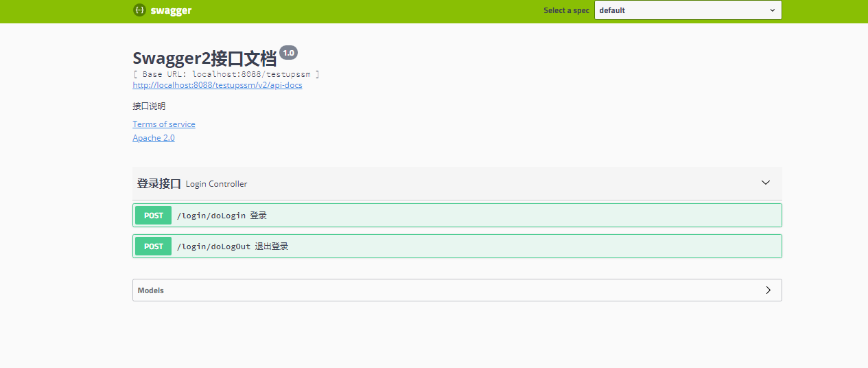Open the Terms of service link
868x368 pixels.
coord(164,124)
